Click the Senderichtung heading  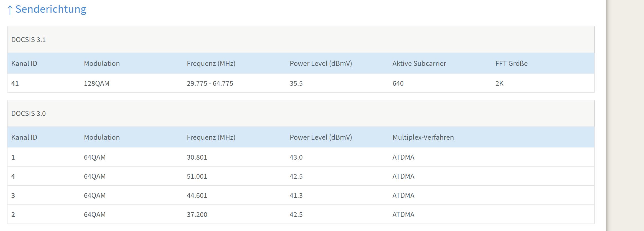coord(51,9)
